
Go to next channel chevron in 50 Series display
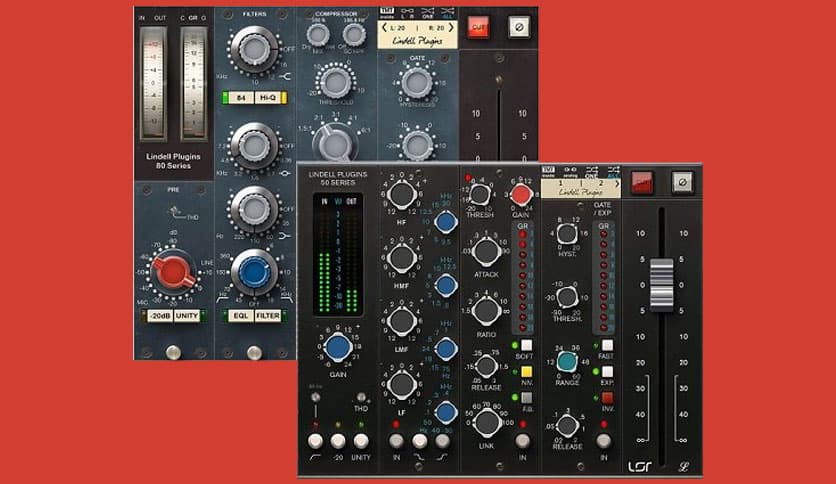tap(617, 183)
